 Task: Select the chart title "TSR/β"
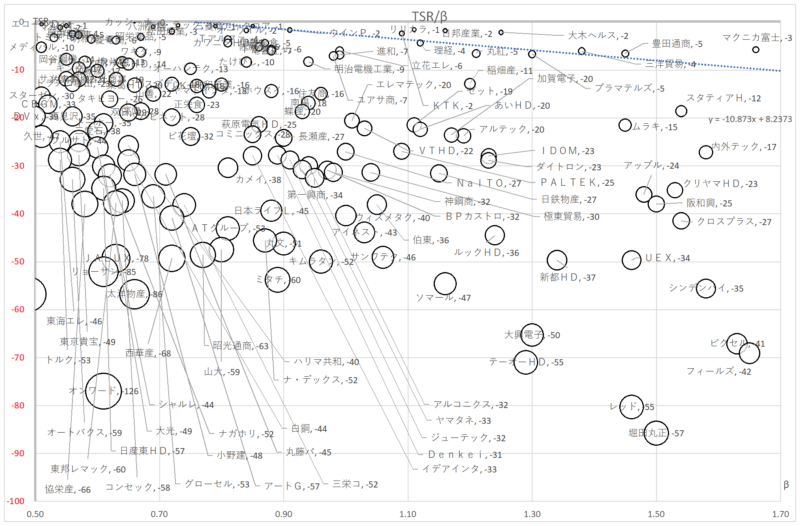point(430,16)
